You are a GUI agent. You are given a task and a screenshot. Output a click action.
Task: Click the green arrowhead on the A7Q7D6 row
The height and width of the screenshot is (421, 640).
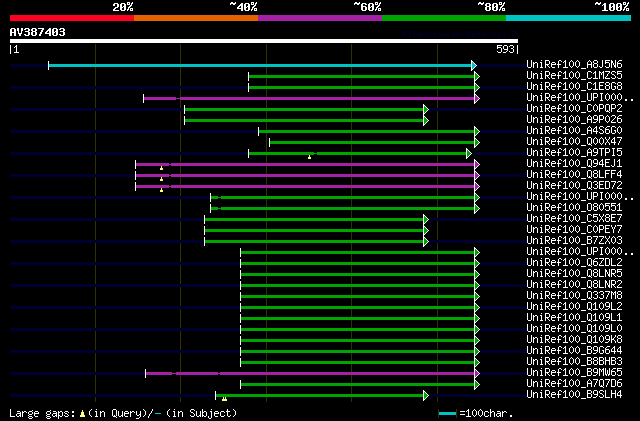click(x=477, y=384)
